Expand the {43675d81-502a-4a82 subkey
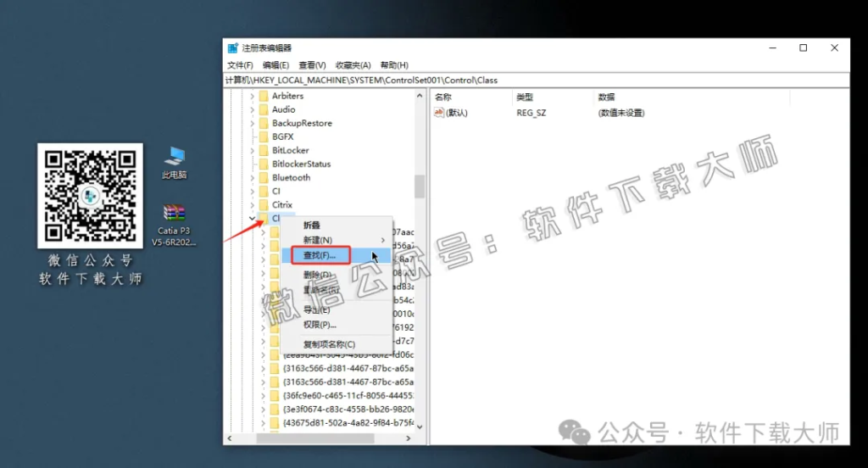868x468 pixels. 264,422
